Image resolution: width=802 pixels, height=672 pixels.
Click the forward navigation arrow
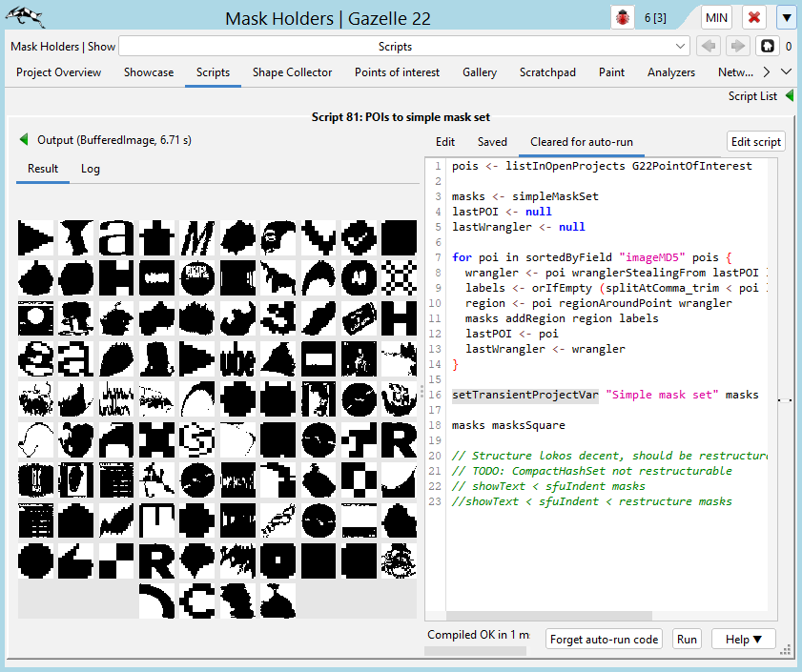click(x=737, y=46)
